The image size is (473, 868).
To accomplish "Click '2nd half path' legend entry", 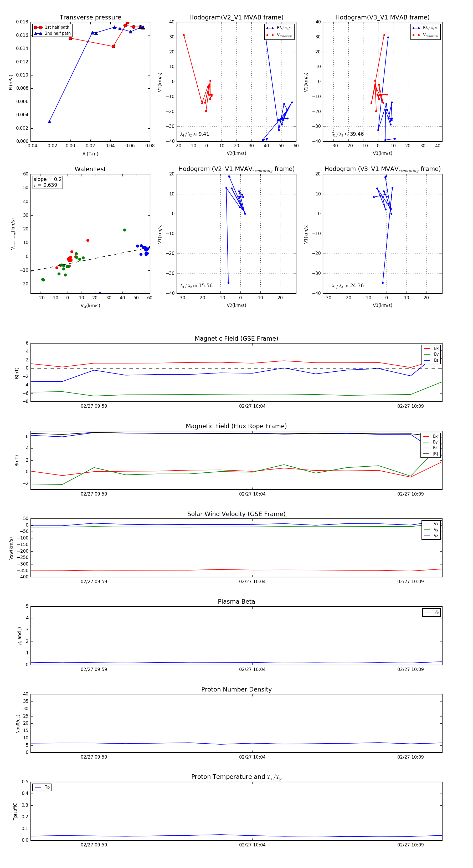I will click(x=52, y=33).
